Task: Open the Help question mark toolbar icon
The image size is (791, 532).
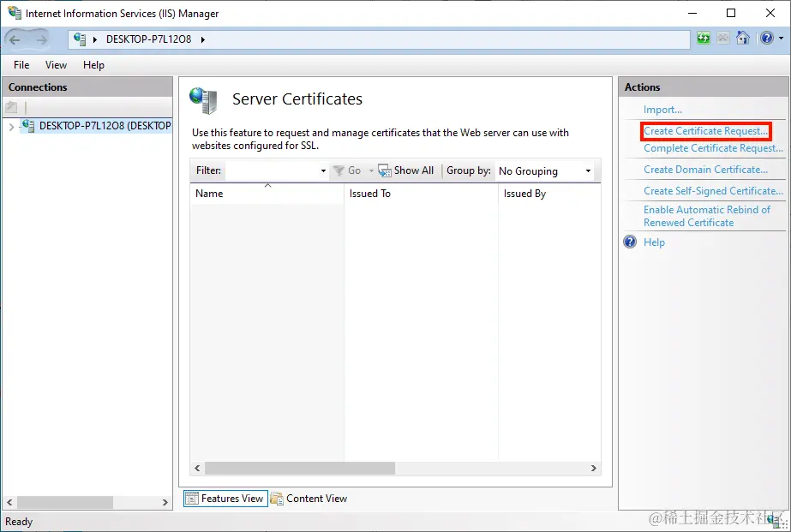Action: coord(767,39)
